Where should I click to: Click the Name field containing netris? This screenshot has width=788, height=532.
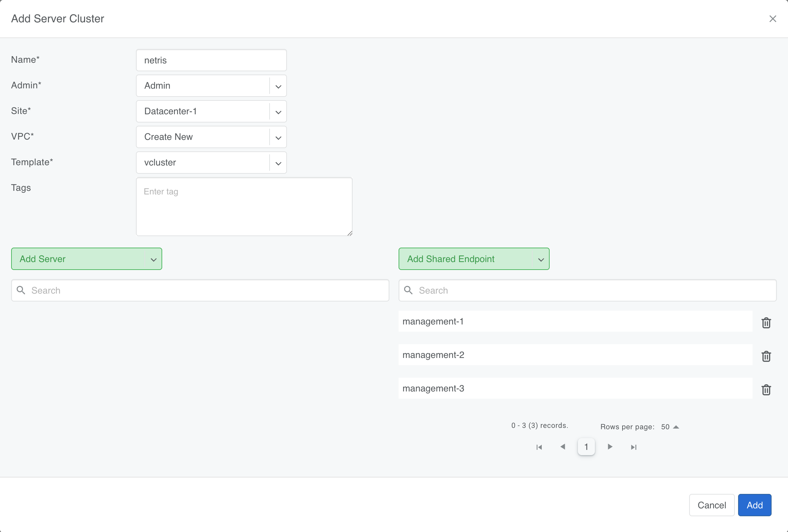211,60
